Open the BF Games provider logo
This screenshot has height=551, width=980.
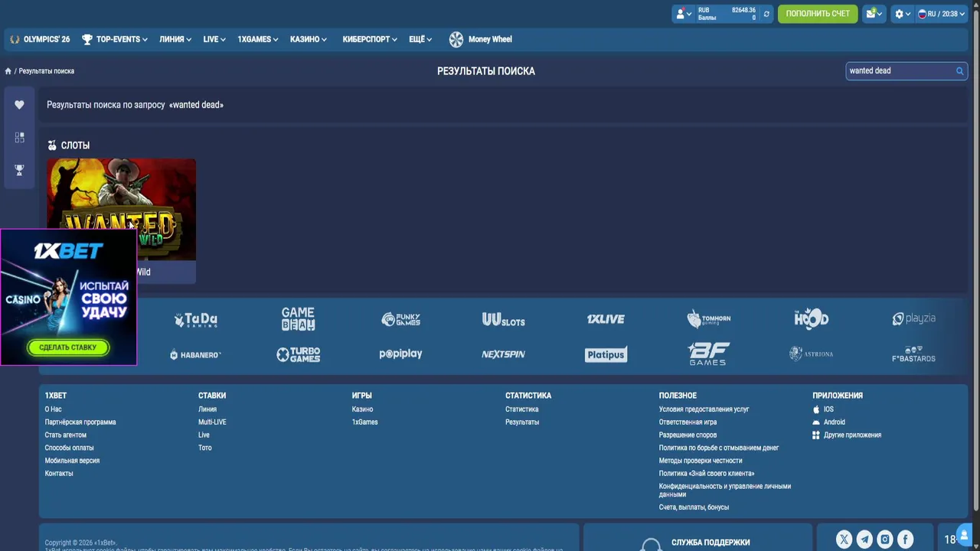point(708,354)
